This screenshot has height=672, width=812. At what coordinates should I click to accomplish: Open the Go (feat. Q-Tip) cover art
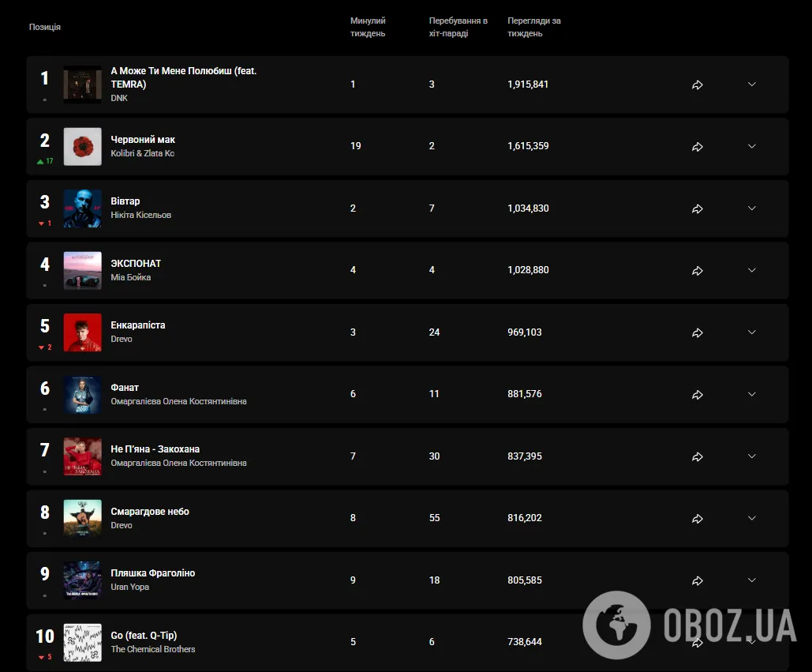click(x=82, y=643)
